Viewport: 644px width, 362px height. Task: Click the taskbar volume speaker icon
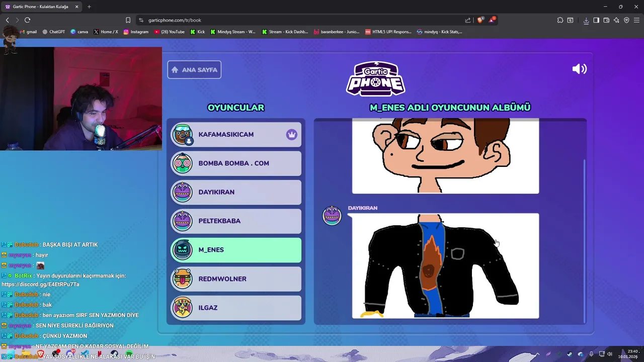coord(610,354)
